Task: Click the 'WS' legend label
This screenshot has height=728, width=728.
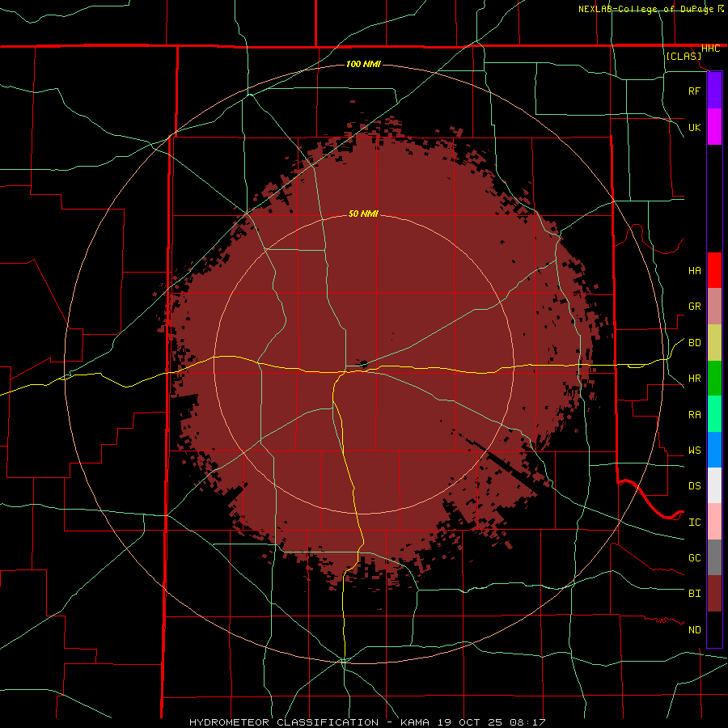Action: (694, 451)
